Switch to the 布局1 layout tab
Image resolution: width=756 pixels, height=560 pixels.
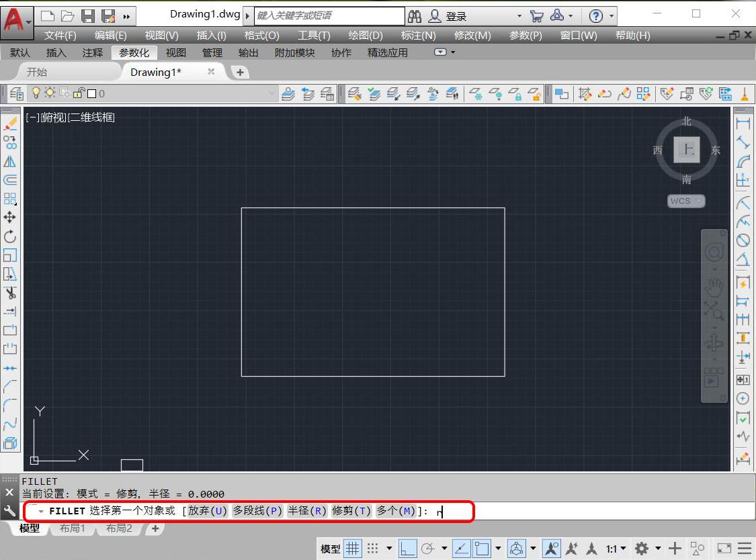[72, 528]
